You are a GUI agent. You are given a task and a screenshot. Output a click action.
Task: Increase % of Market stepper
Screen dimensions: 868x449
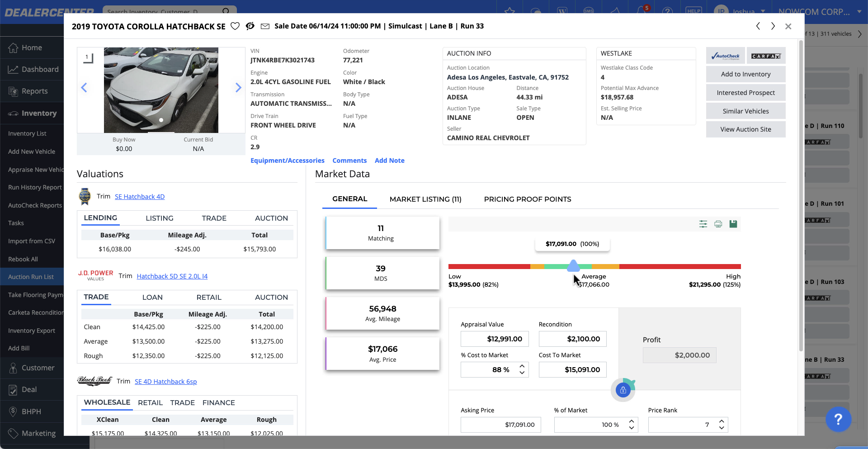[x=632, y=421]
